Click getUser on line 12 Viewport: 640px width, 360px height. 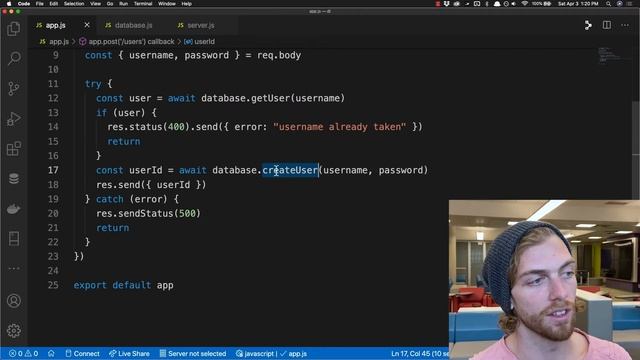(270, 98)
